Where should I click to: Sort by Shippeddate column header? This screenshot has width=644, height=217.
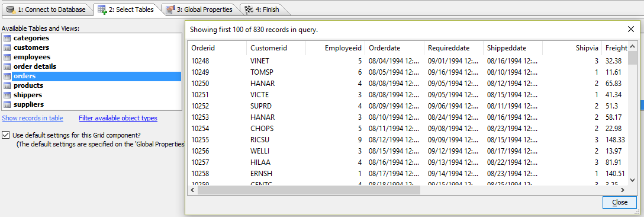[513, 48]
